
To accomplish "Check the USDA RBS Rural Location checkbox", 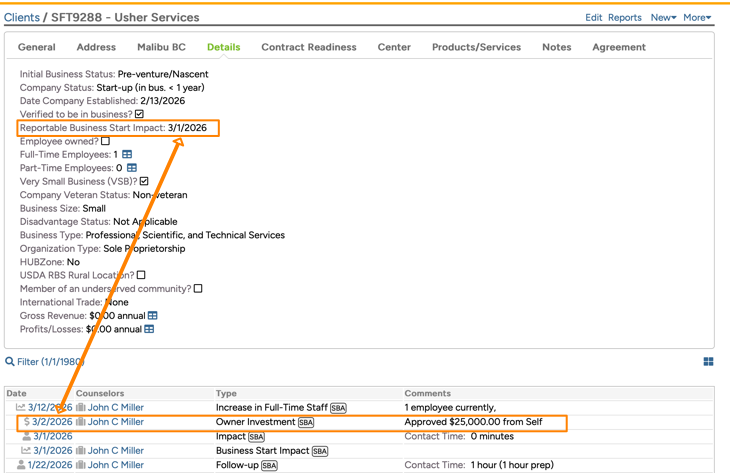I will [141, 275].
